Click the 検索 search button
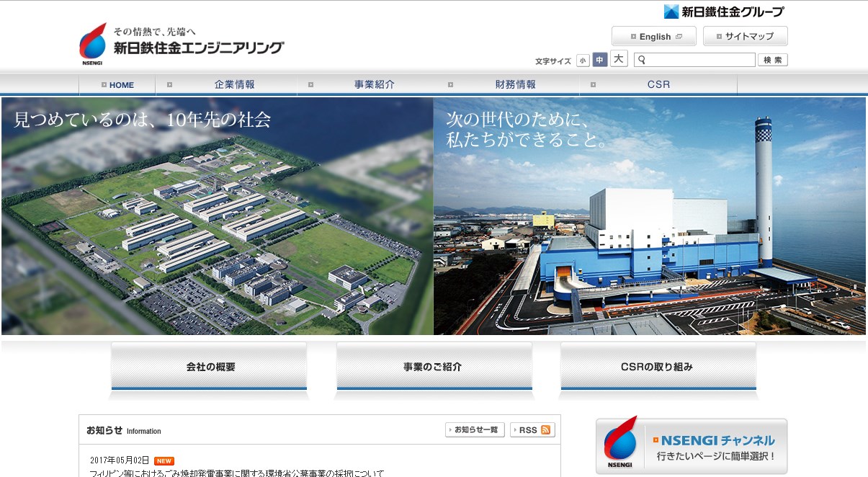Screen dimensions: 868x477 [x=773, y=60]
